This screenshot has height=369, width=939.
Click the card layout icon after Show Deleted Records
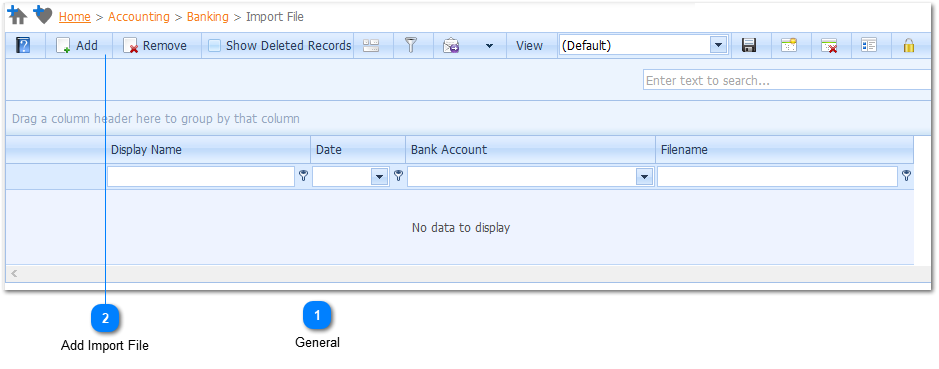click(x=371, y=46)
